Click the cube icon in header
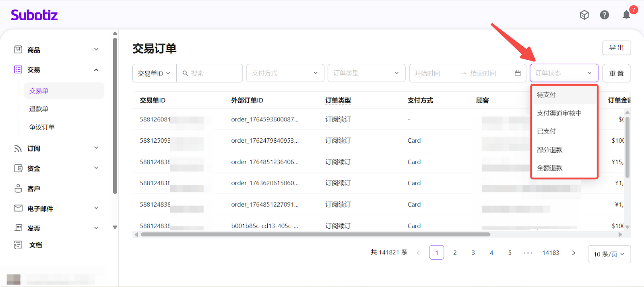This screenshot has width=644, height=287. pos(584,15)
